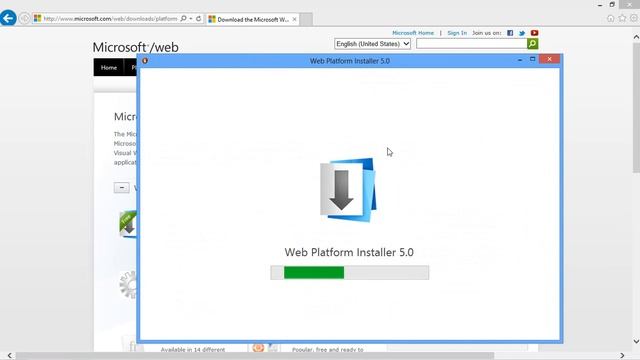Click the browser Forward arrow button

(x=24, y=18)
